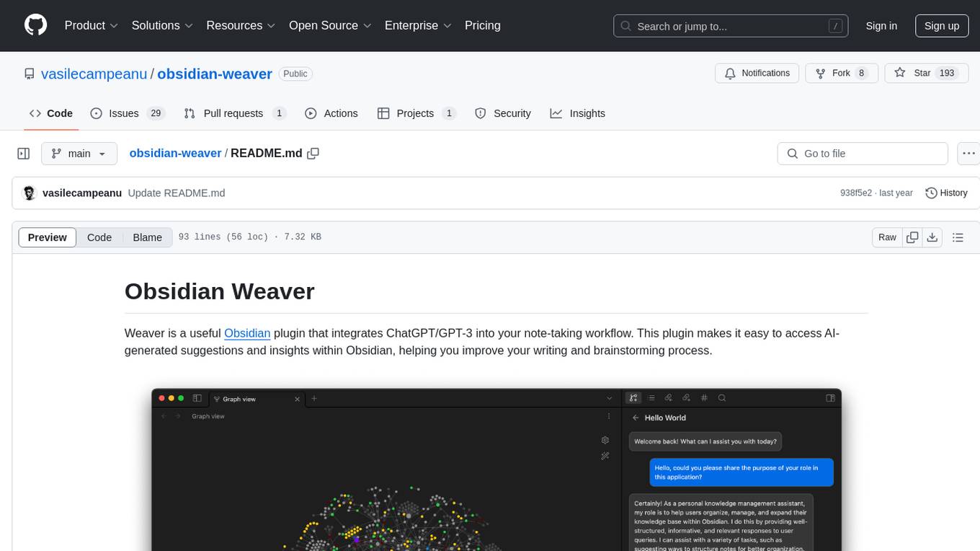Open vasilecampeanu owner profile link
The image size is (980, 551).
(94, 74)
